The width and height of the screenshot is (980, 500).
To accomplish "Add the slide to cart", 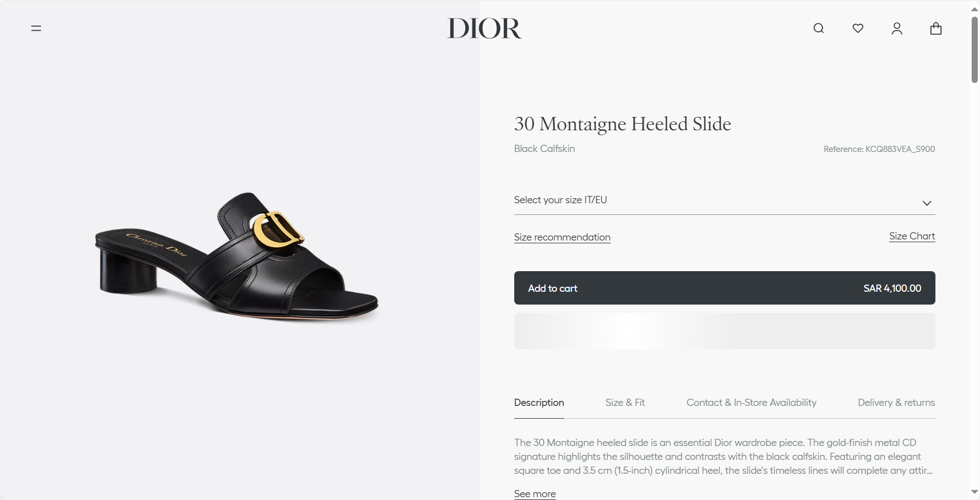I will (x=724, y=288).
